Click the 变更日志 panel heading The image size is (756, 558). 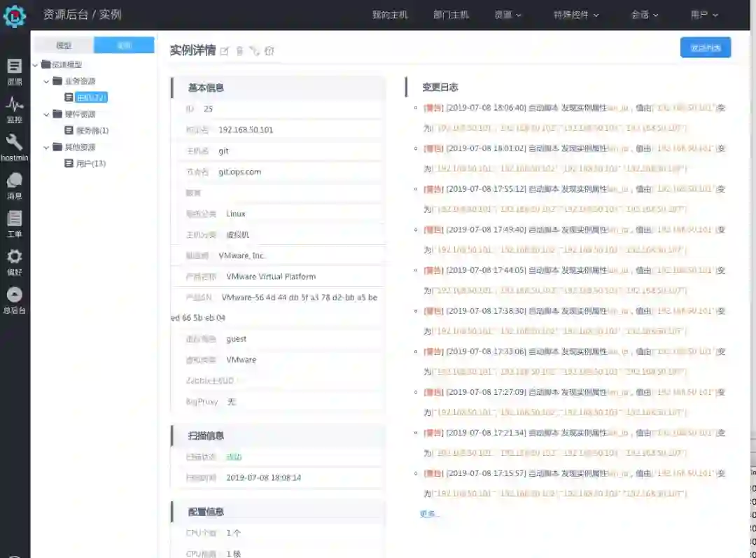coord(440,88)
